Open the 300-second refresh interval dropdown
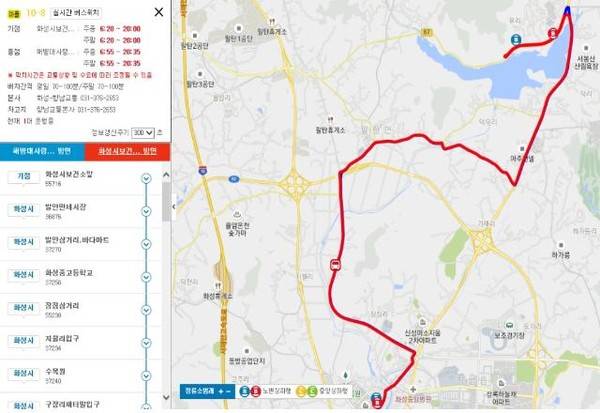The image size is (600, 413). tap(143, 133)
